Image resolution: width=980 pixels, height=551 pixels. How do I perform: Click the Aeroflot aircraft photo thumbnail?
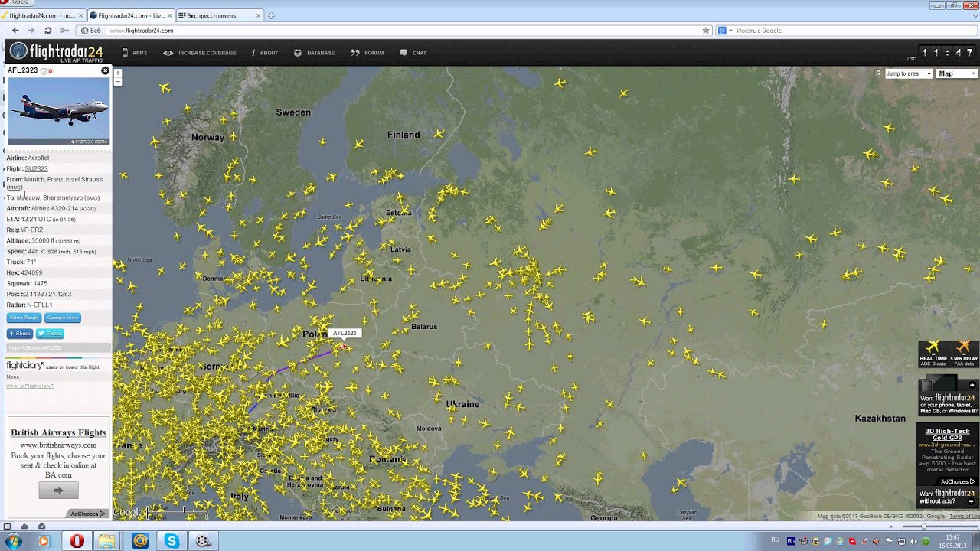click(x=58, y=111)
